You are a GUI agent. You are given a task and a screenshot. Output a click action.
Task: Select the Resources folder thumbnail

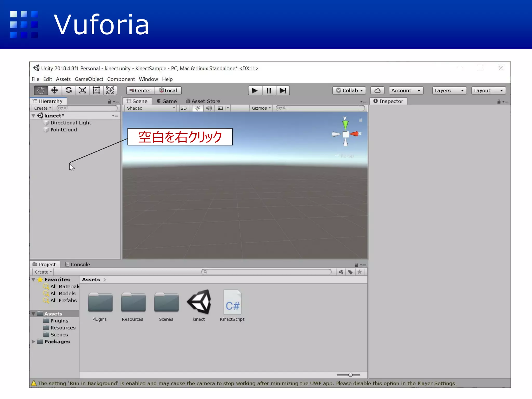[x=133, y=302]
